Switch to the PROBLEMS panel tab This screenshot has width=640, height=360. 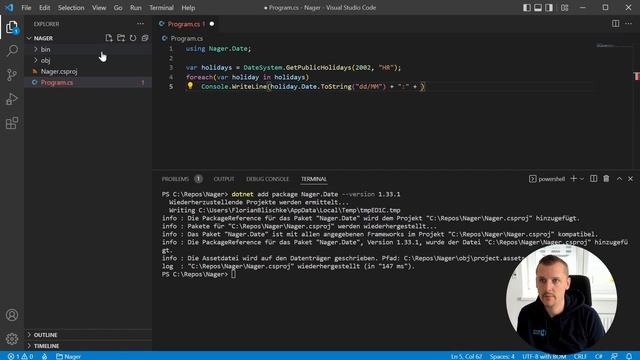pos(175,179)
